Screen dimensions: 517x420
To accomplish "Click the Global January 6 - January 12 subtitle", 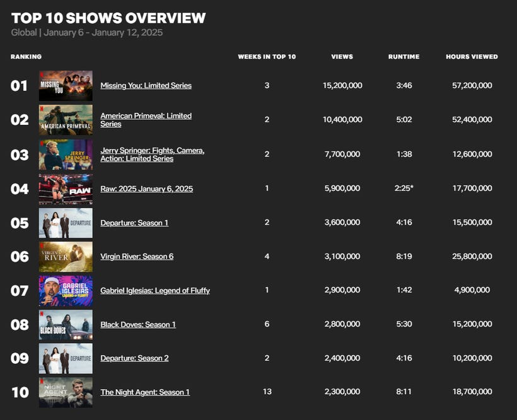I will (x=87, y=33).
